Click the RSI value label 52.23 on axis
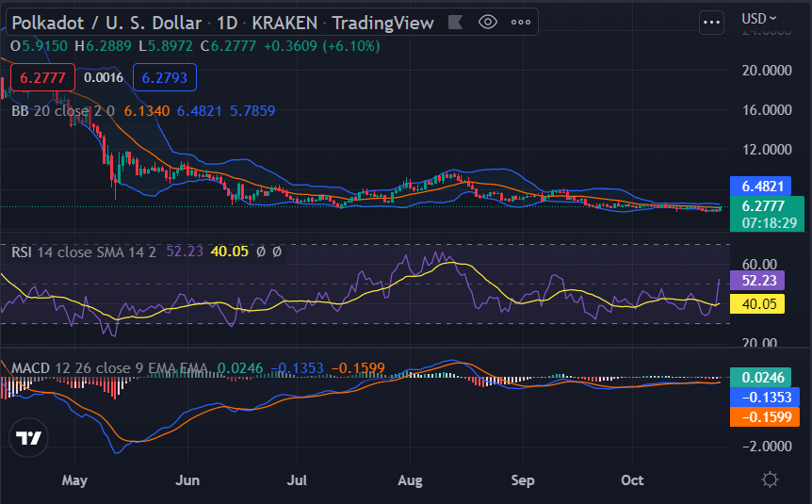Viewport: 812px width, 504px height. pyautogui.click(x=757, y=281)
